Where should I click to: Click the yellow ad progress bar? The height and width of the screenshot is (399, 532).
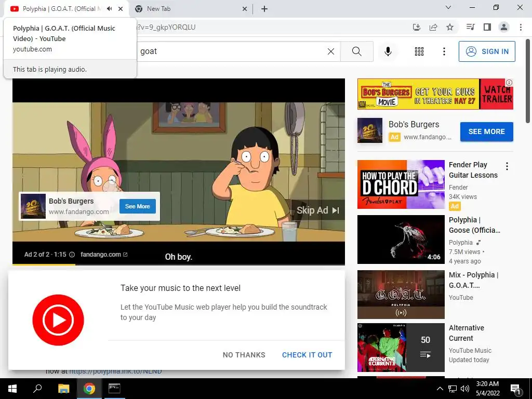tap(44, 264)
